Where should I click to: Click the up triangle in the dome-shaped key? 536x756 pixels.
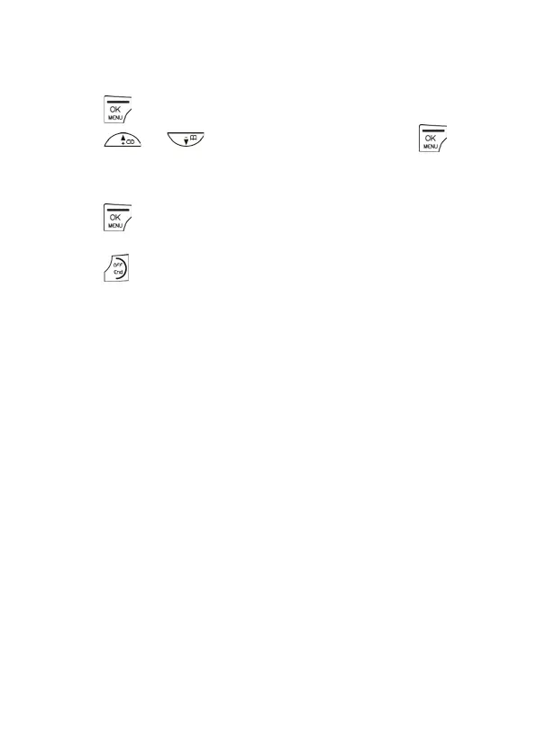[x=123, y=139]
